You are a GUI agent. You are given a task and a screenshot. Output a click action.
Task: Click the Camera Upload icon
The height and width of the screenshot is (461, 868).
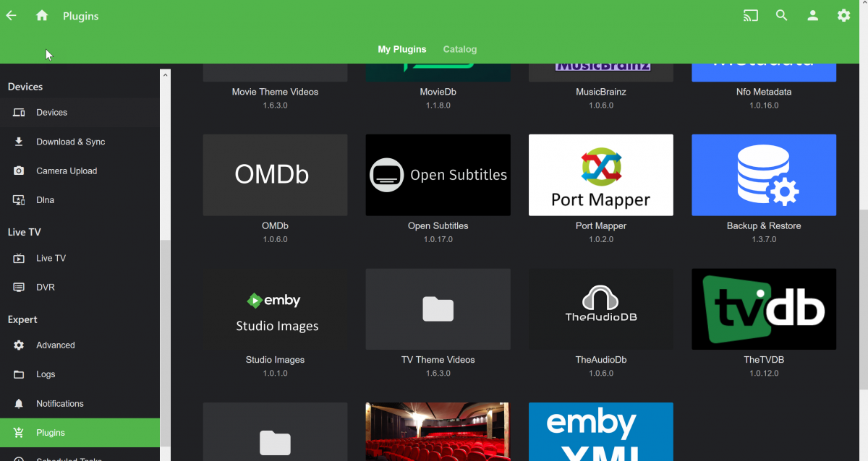[x=20, y=171]
